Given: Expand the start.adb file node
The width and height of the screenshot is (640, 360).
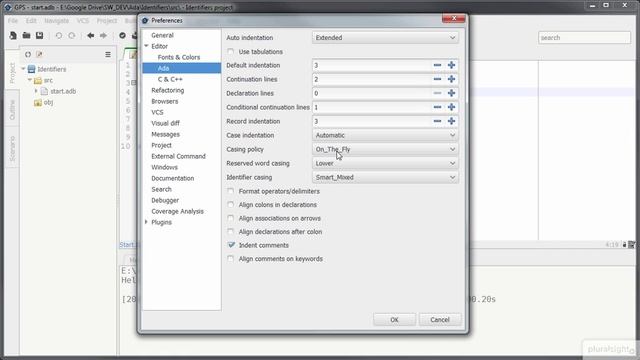Looking at the screenshot, I should (36, 91).
